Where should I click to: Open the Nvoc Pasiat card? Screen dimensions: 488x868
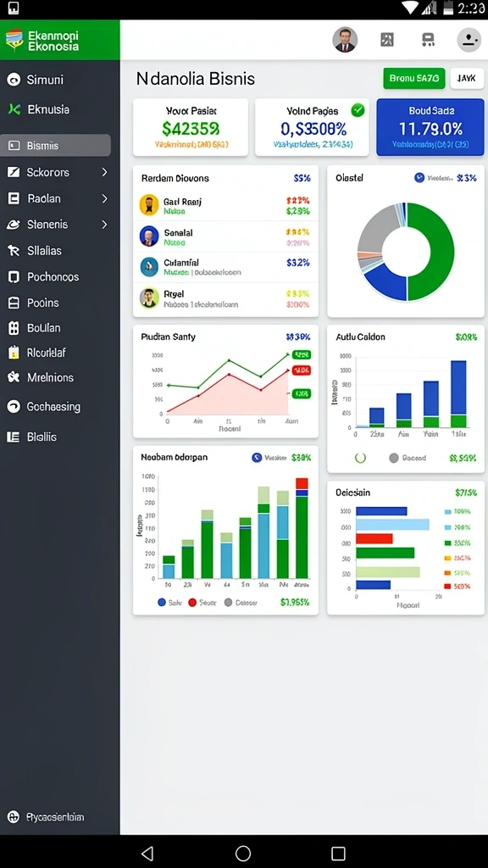pyautogui.click(x=191, y=127)
